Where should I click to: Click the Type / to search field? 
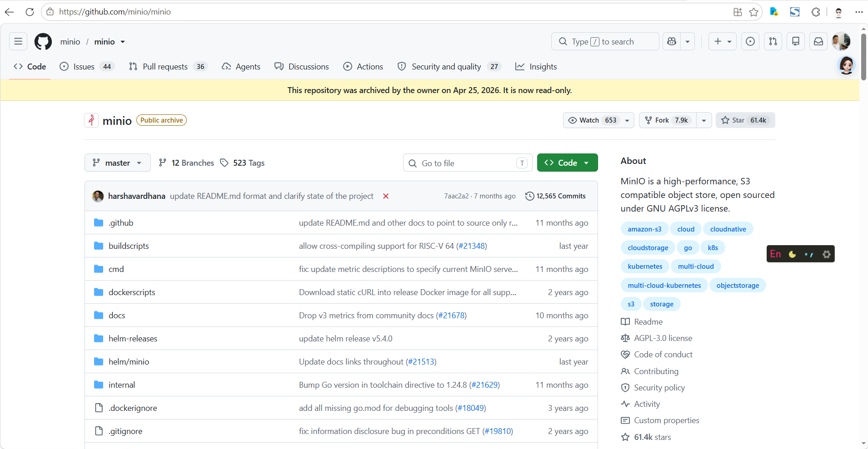click(605, 42)
